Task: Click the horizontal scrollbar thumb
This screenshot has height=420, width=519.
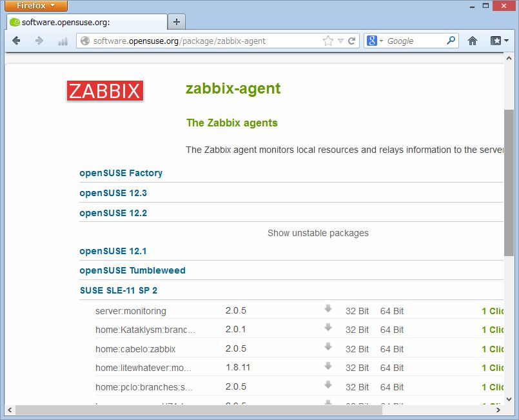Action: point(199,410)
